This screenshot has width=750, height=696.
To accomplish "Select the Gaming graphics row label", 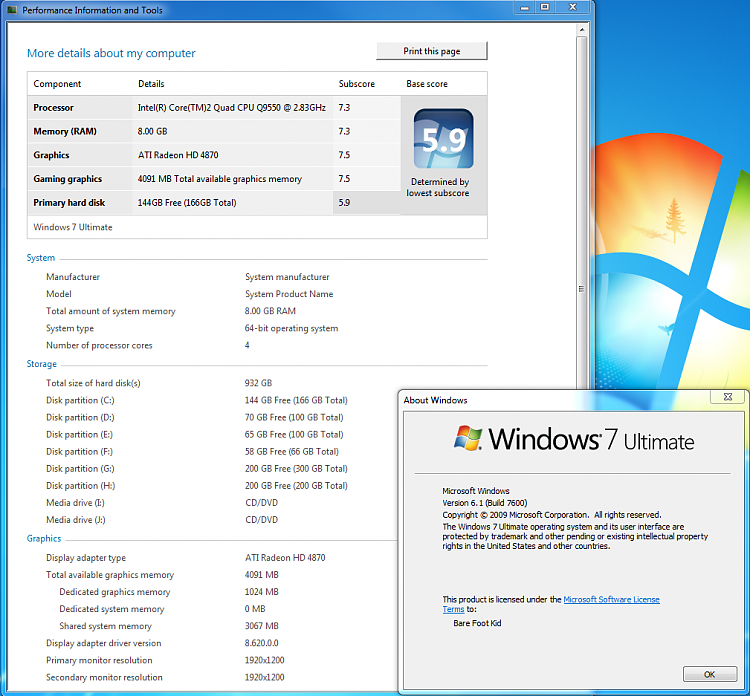I will coord(67,179).
